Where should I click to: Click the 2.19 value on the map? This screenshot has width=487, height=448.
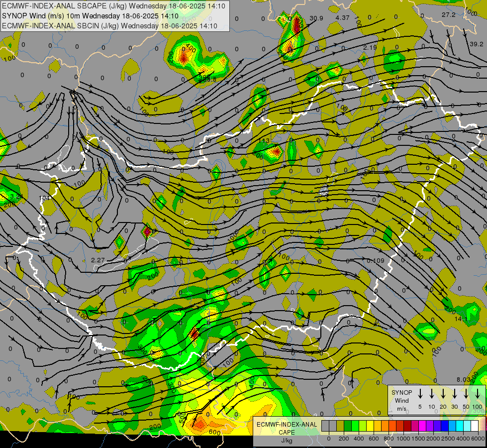370,48
